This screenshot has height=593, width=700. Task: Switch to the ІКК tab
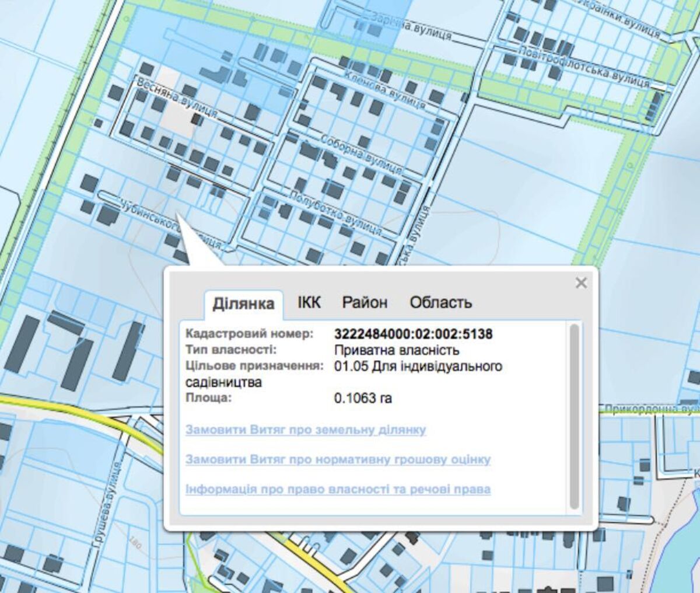309,302
